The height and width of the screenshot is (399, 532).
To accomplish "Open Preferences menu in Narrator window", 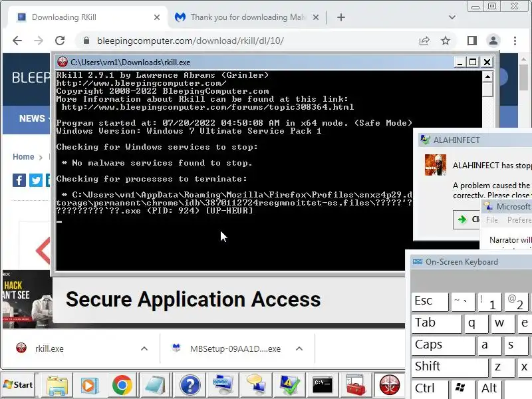I will pos(519,220).
